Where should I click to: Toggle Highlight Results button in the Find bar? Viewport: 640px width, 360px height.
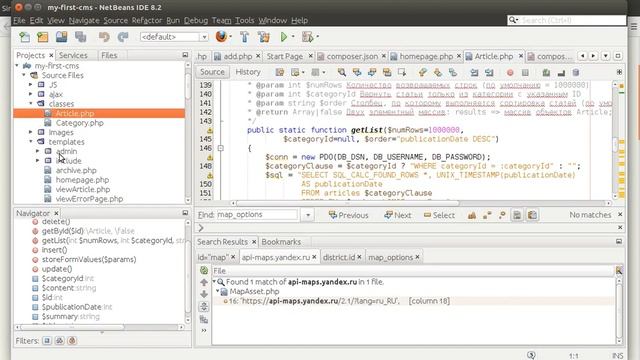[517, 215]
